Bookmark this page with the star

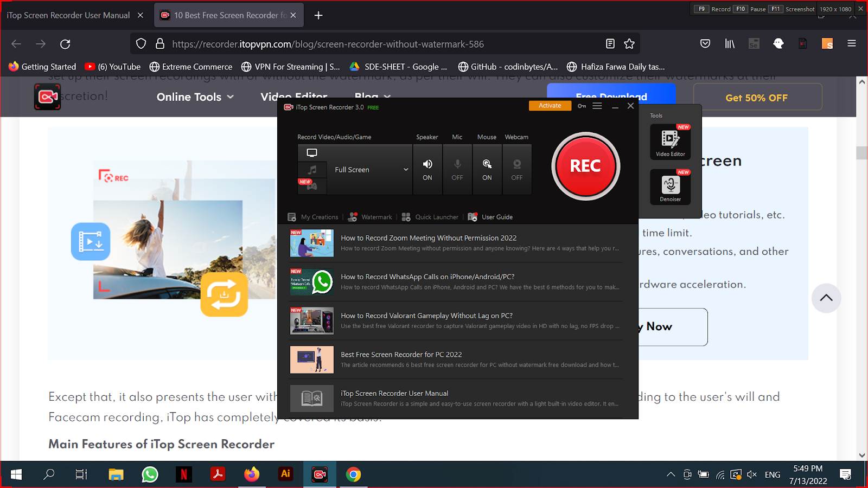point(629,44)
